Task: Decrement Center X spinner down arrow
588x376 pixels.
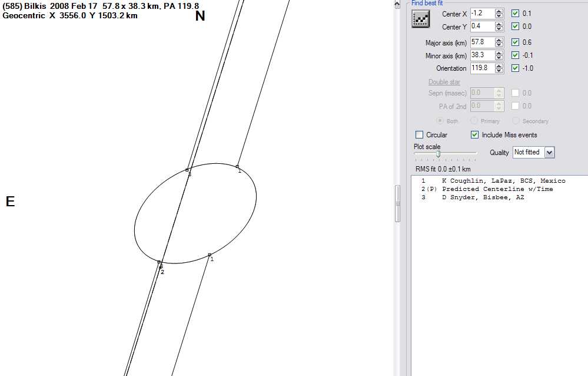Action: (499, 16)
